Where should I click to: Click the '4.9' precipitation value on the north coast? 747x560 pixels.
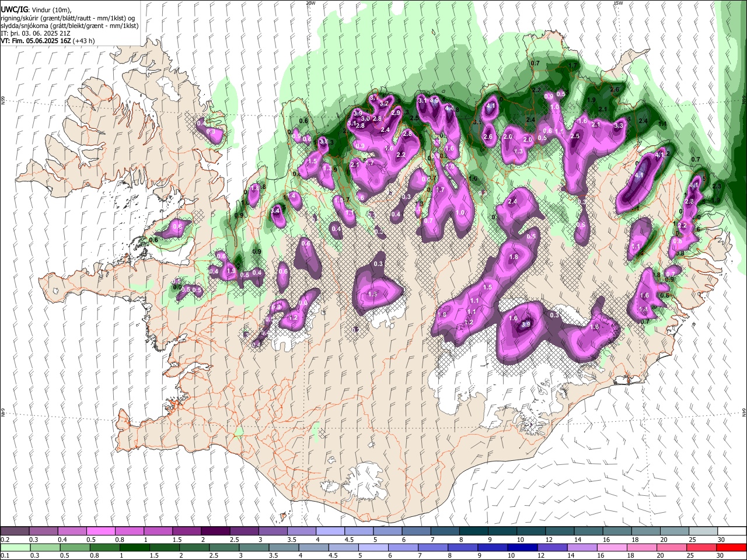point(434,100)
